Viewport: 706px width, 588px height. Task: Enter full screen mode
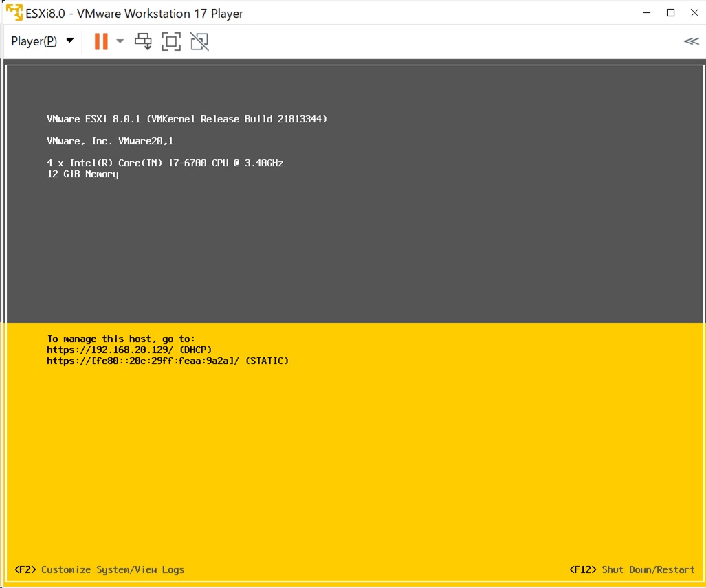[171, 41]
